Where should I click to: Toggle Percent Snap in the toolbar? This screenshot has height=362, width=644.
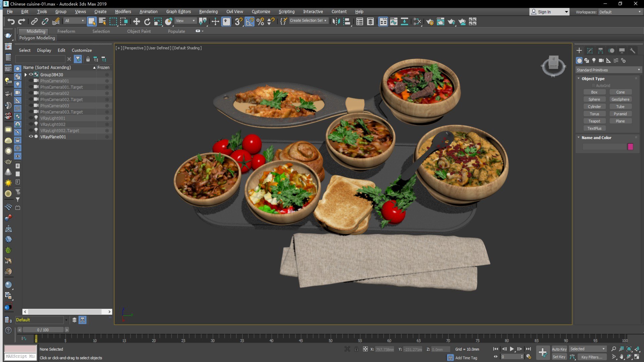pyautogui.click(x=260, y=21)
